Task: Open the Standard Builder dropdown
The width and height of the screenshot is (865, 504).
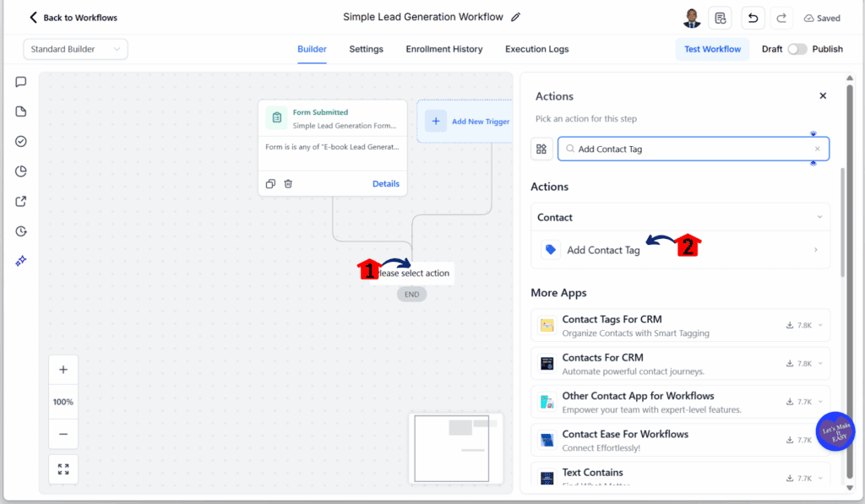Action: click(74, 49)
